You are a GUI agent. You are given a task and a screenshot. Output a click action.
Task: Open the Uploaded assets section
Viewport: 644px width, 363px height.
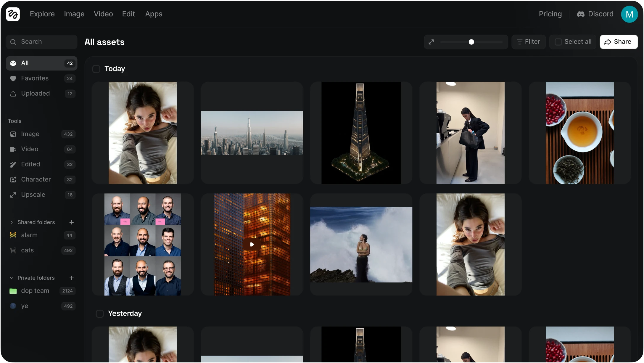(35, 94)
